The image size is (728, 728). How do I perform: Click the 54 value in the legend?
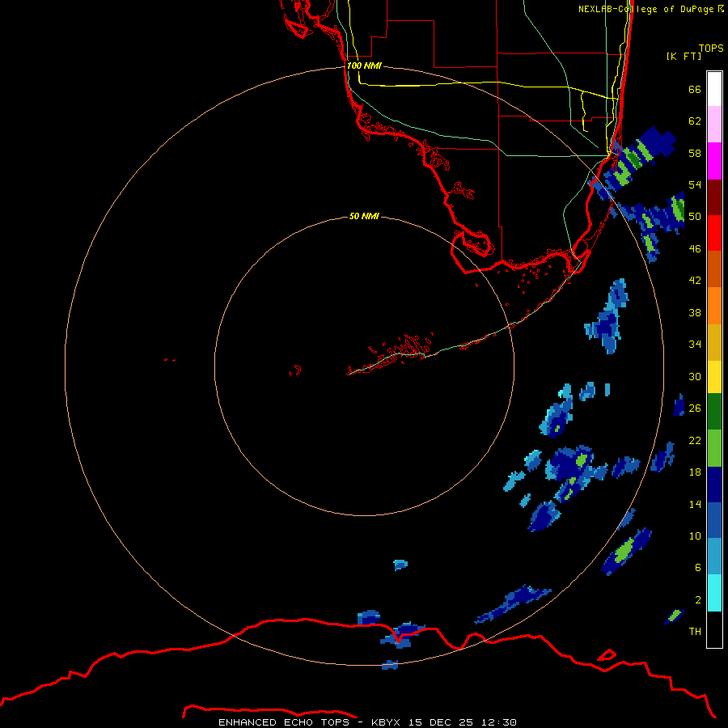(695, 184)
